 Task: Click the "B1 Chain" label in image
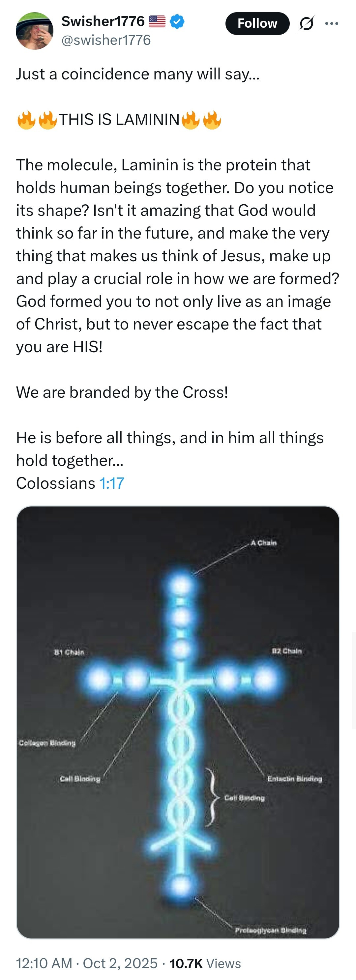pos(69,652)
